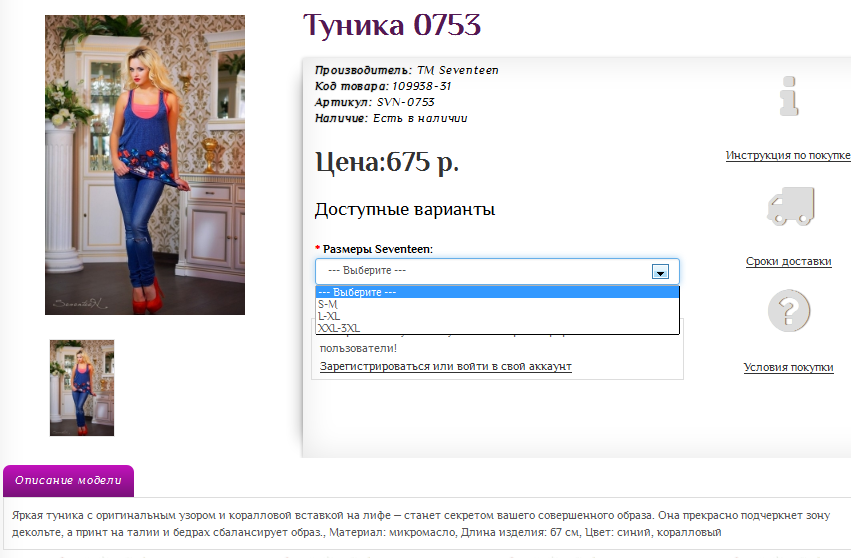Screen dimensions: 851x558
Task: Click the Цена:675 р. price text
Action: click(387, 162)
